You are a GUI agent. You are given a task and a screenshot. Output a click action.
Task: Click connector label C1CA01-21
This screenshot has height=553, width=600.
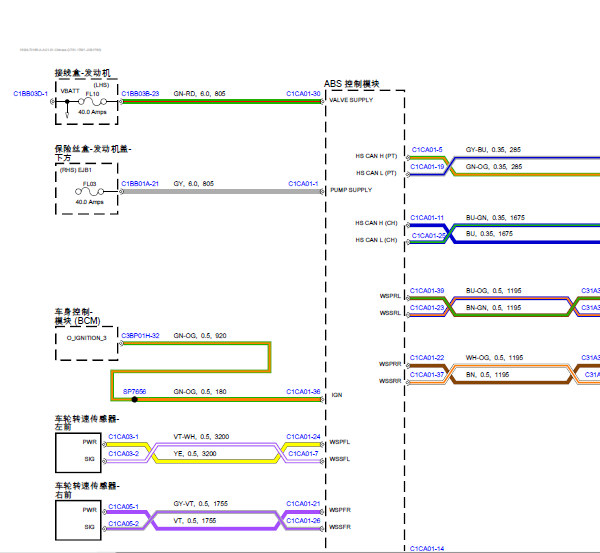pyautogui.click(x=303, y=504)
